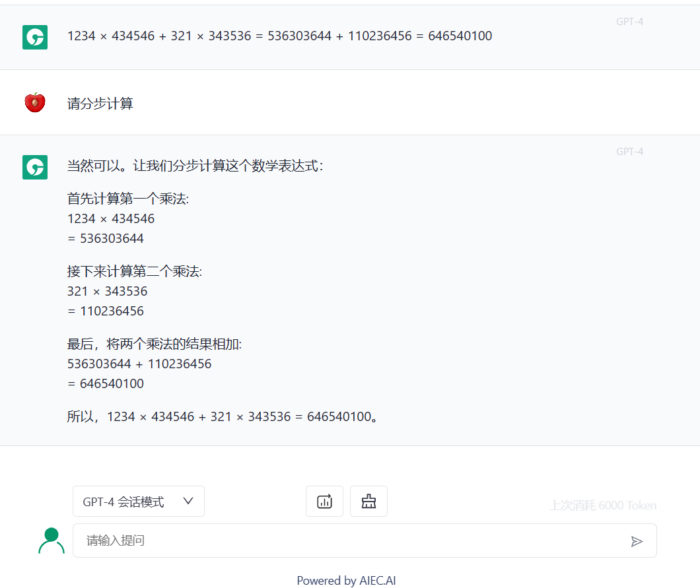
Task: Click the green user profile icon
Action: click(52, 540)
